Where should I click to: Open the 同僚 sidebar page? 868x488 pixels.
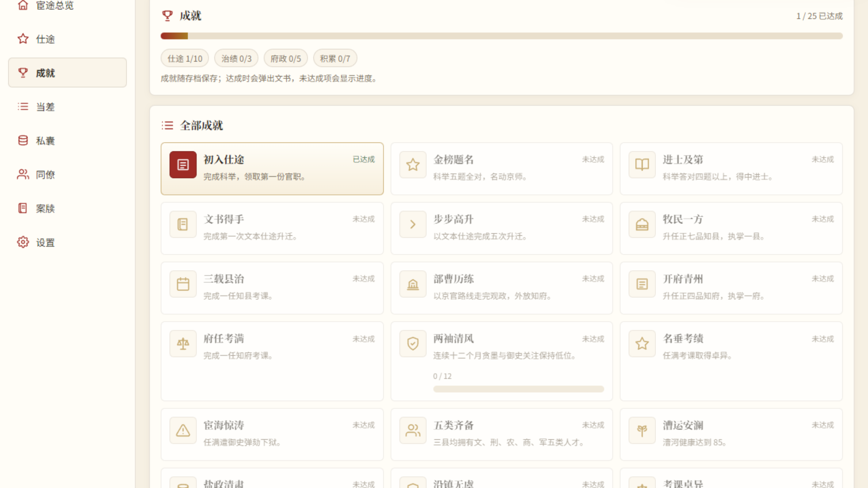point(67,174)
